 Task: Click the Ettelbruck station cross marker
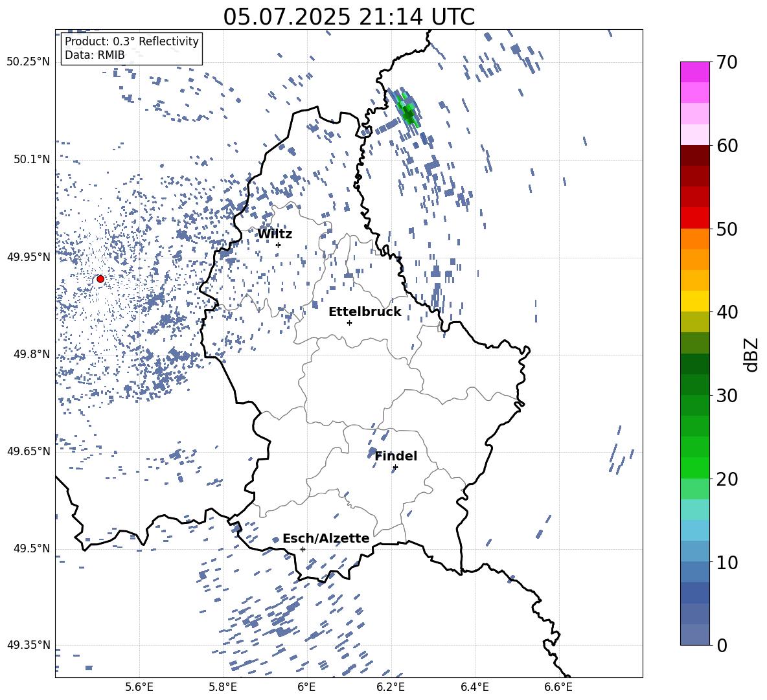[x=349, y=322]
